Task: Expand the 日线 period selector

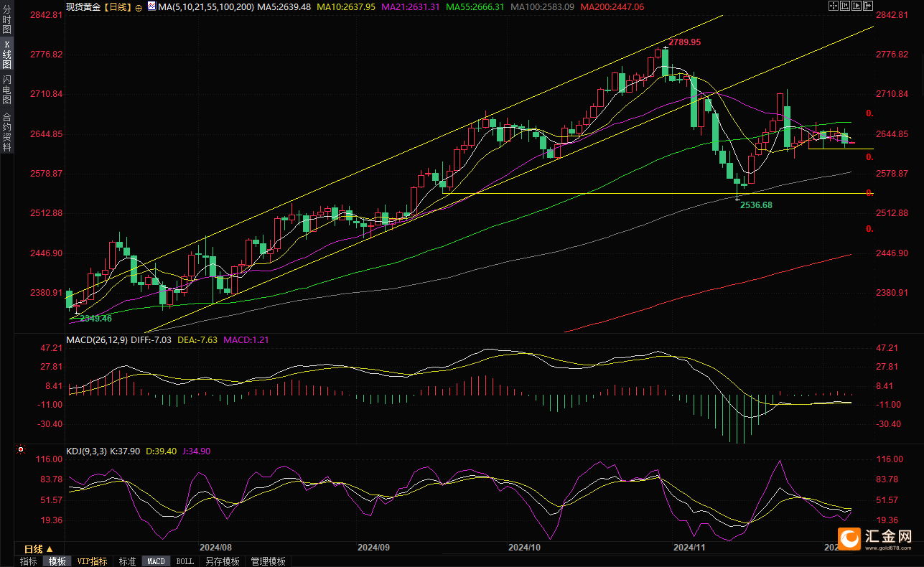Action: pyautogui.click(x=39, y=549)
